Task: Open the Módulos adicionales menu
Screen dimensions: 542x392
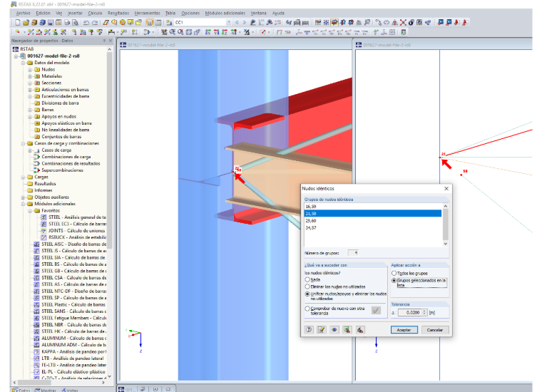Action: pos(225,13)
